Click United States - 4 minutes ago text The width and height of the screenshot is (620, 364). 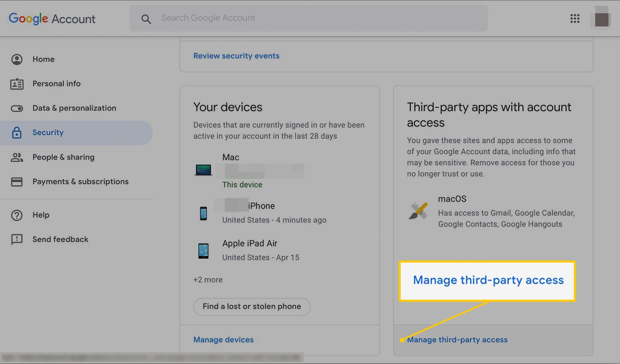(x=274, y=220)
